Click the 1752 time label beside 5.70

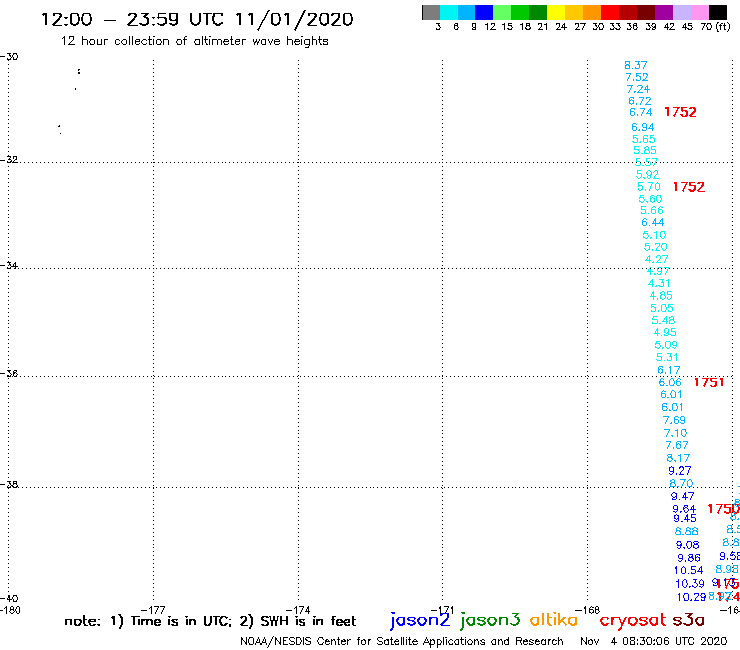(689, 187)
